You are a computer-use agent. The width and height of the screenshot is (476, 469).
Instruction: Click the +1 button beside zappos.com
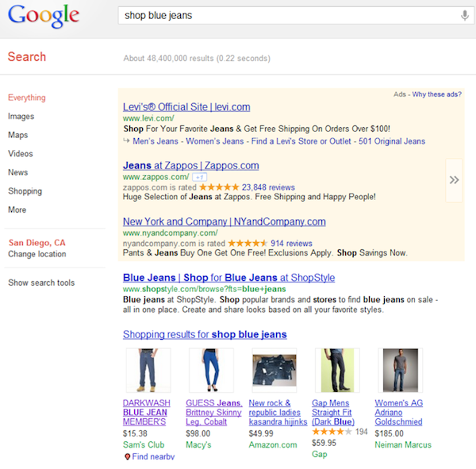coord(200,177)
